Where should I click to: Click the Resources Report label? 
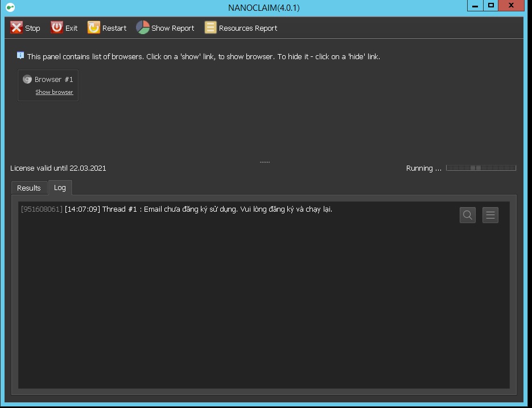[248, 28]
